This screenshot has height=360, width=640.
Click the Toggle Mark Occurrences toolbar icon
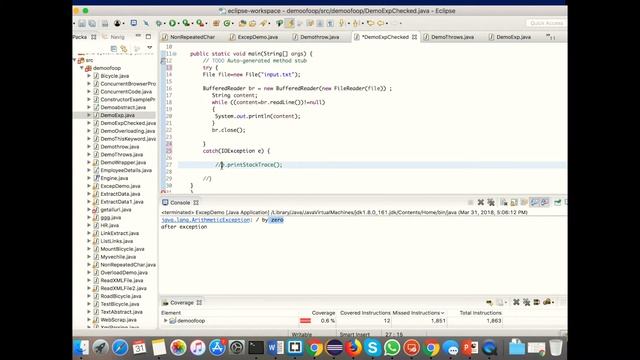(x=290, y=23)
